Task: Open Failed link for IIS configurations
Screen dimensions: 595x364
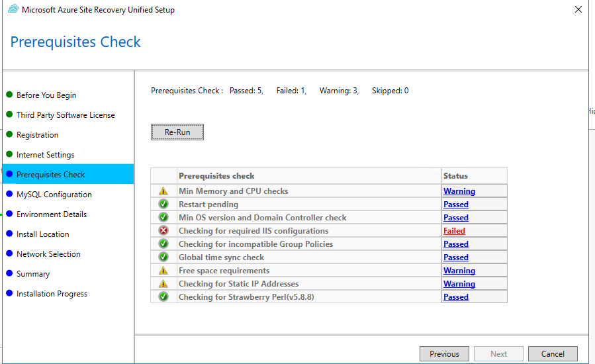Action: pyautogui.click(x=454, y=231)
